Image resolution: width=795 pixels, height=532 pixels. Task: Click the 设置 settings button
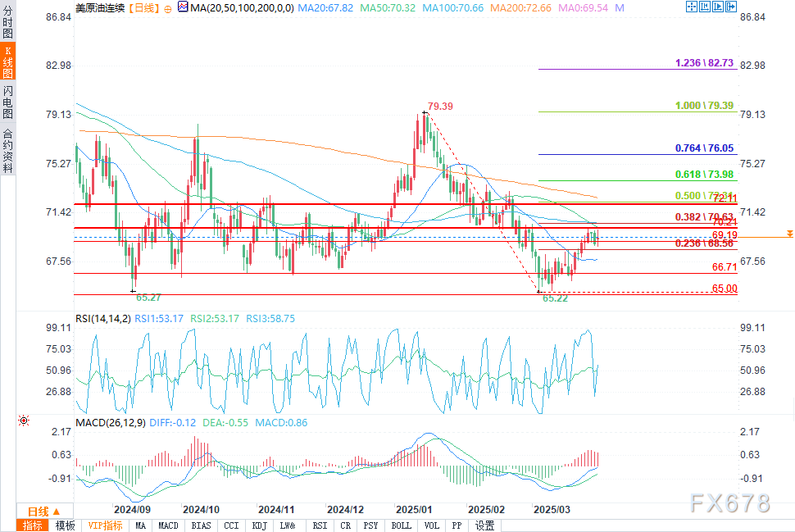(485, 525)
